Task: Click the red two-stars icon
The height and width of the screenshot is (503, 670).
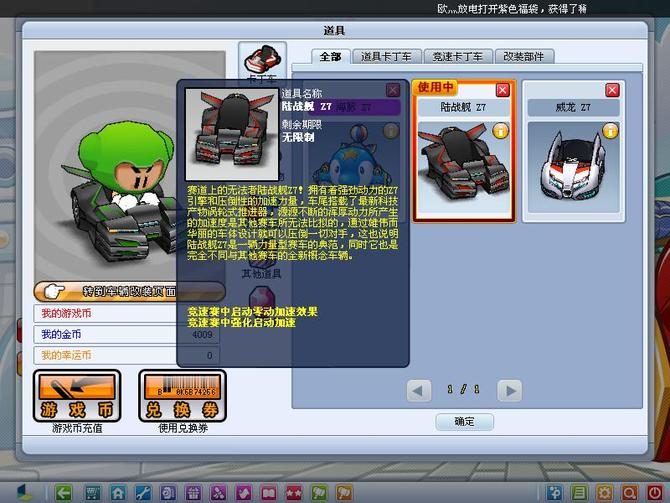Action: (294, 493)
